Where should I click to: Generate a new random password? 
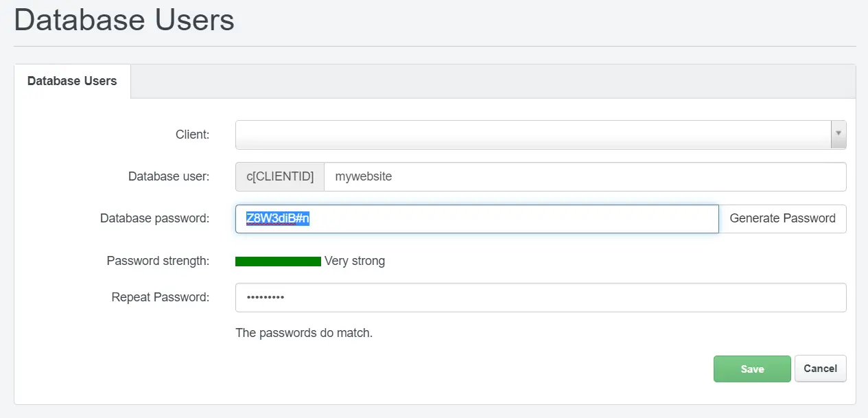pyautogui.click(x=782, y=218)
